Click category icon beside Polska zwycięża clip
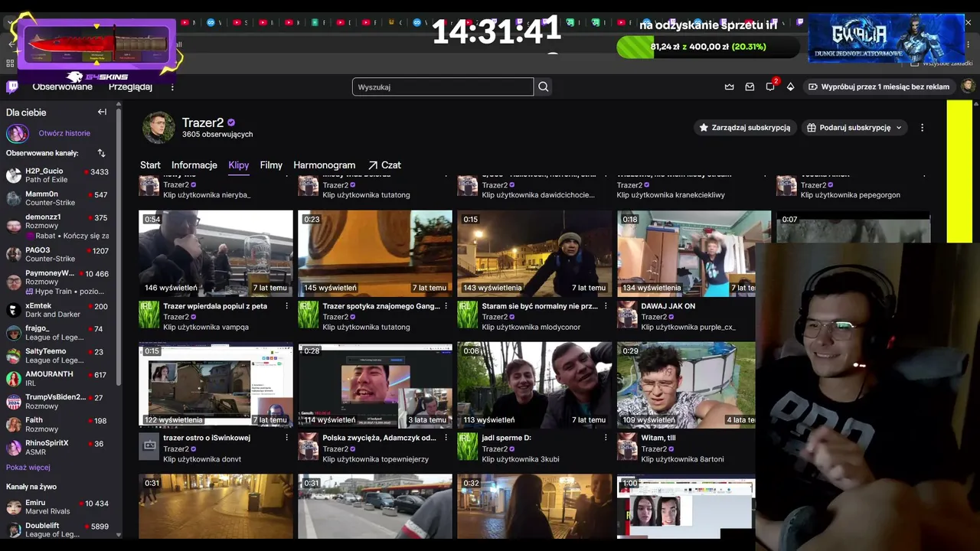 pos(308,446)
